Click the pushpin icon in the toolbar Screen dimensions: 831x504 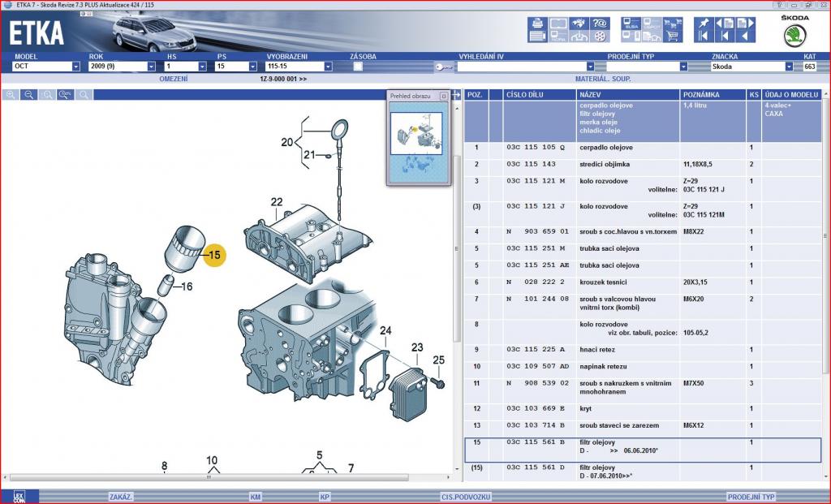704,24
